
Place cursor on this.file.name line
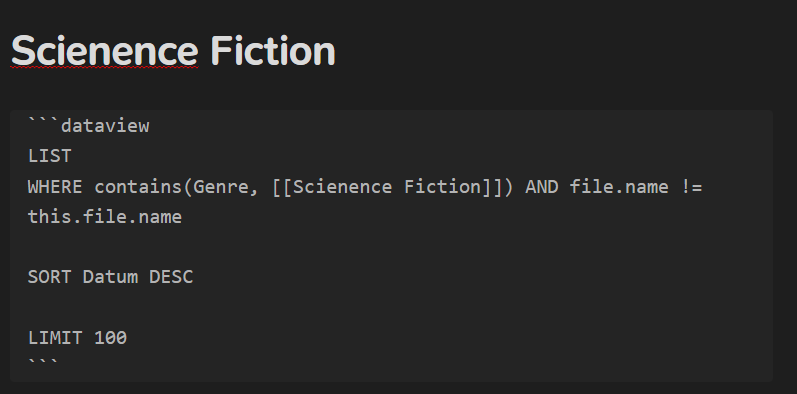point(105,217)
